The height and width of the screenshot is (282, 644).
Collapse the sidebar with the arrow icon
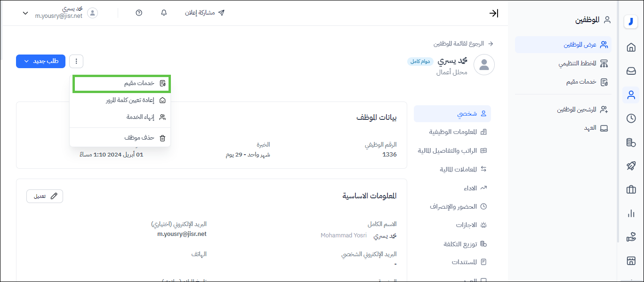click(493, 13)
